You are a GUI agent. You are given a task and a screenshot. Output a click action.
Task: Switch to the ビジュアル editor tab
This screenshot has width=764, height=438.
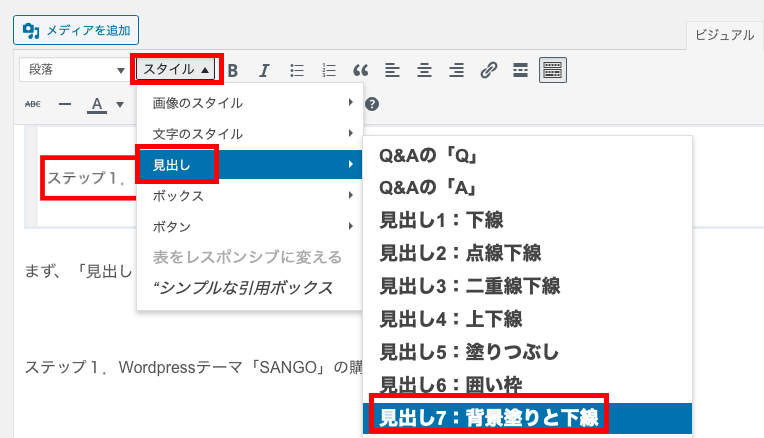tap(723, 35)
